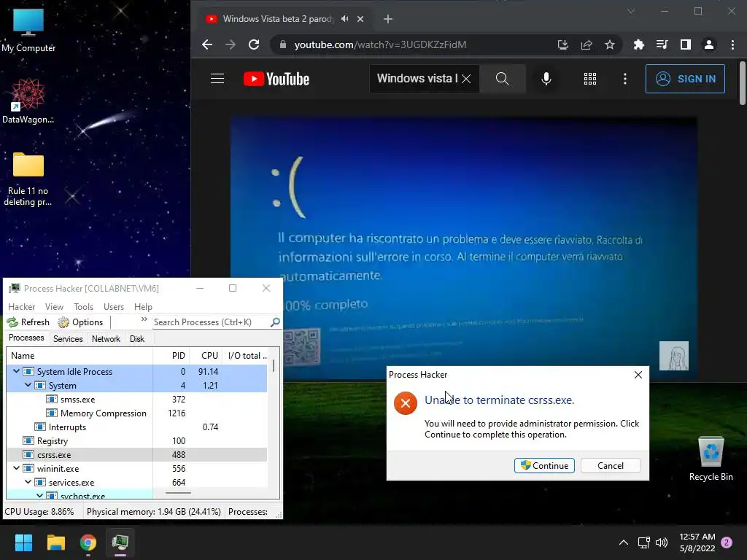Open the DataWagon desktop shortcut
The height and width of the screenshot is (560, 747).
point(28,101)
